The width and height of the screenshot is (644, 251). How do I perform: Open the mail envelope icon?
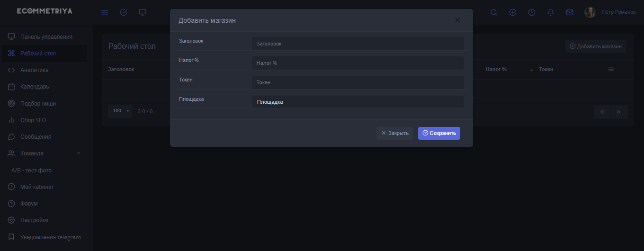(570, 12)
